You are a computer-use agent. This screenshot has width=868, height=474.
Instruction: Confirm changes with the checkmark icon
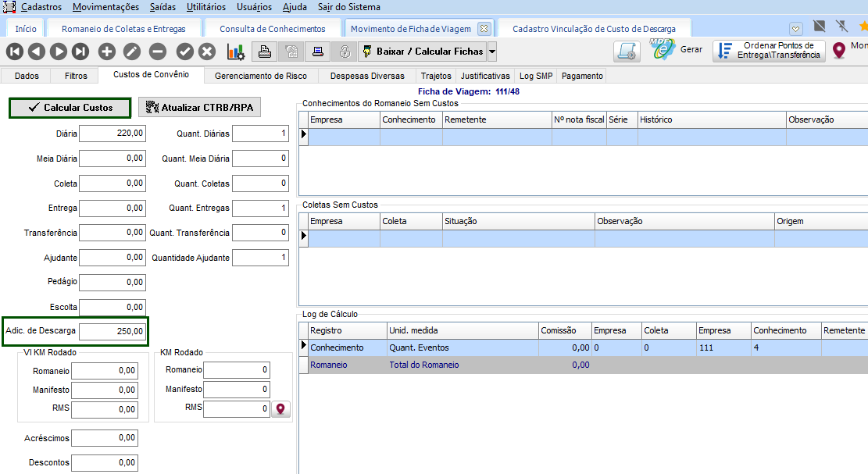[185, 52]
